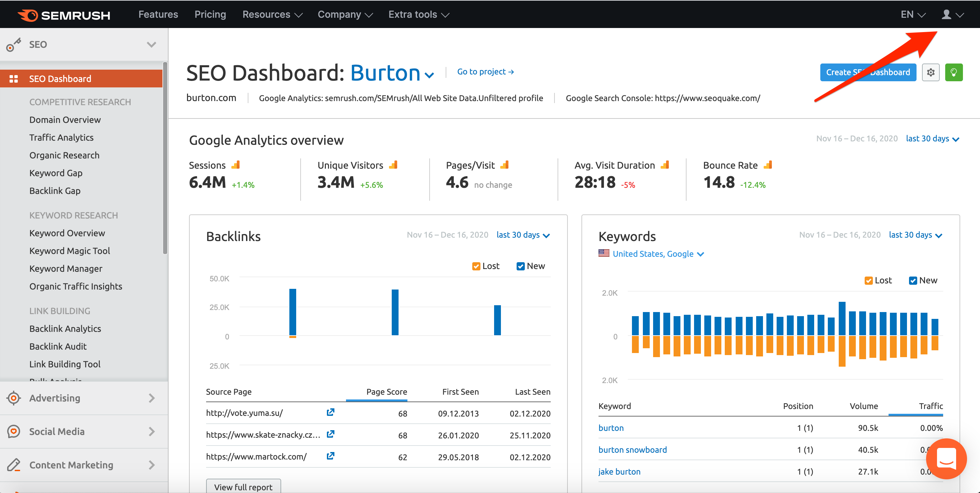Toggle New checkbox in Backlinks chart

(520, 266)
